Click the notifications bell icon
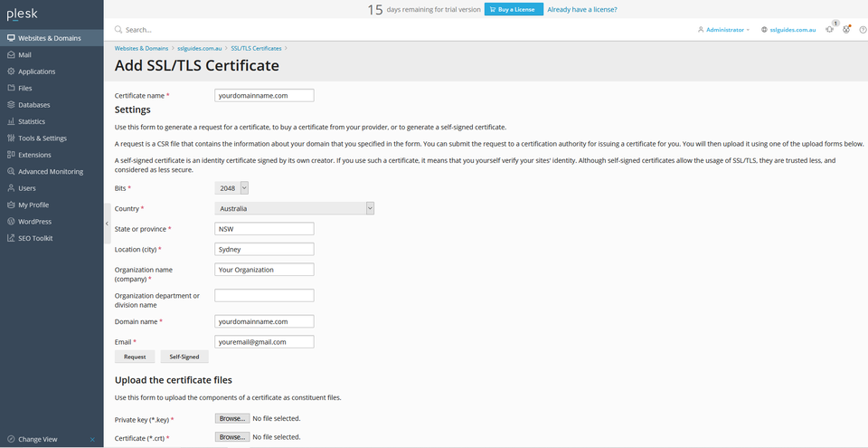The height and width of the screenshot is (448, 868). point(829,30)
